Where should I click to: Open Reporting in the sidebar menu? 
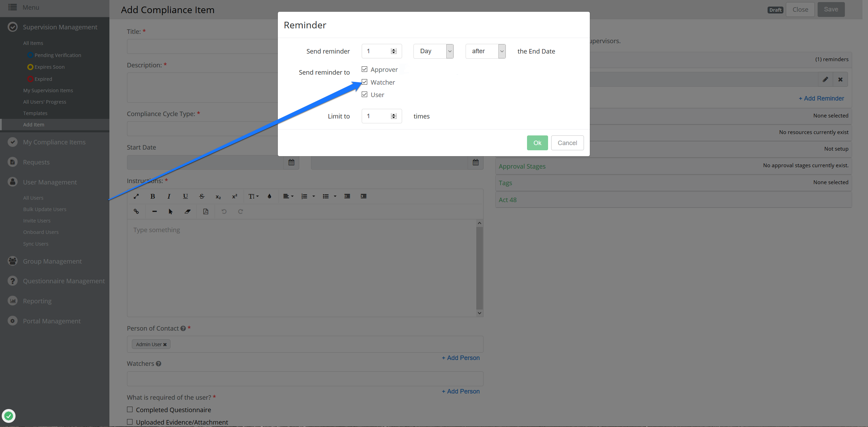click(37, 301)
